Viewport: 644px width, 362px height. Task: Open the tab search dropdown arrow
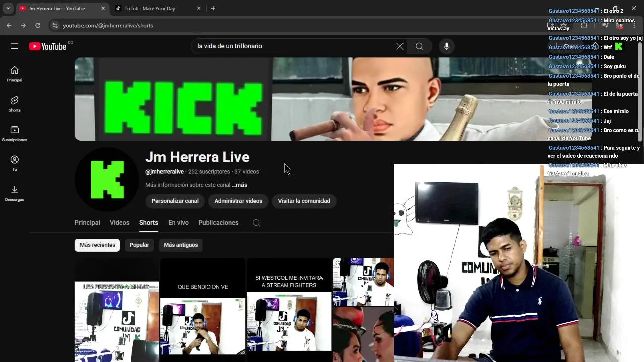(8, 8)
